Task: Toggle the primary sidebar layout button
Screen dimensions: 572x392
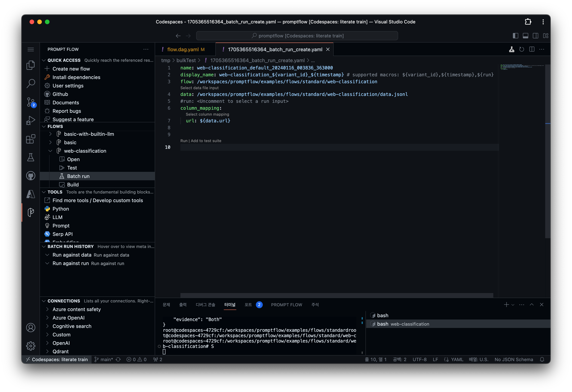Action: click(x=515, y=36)
